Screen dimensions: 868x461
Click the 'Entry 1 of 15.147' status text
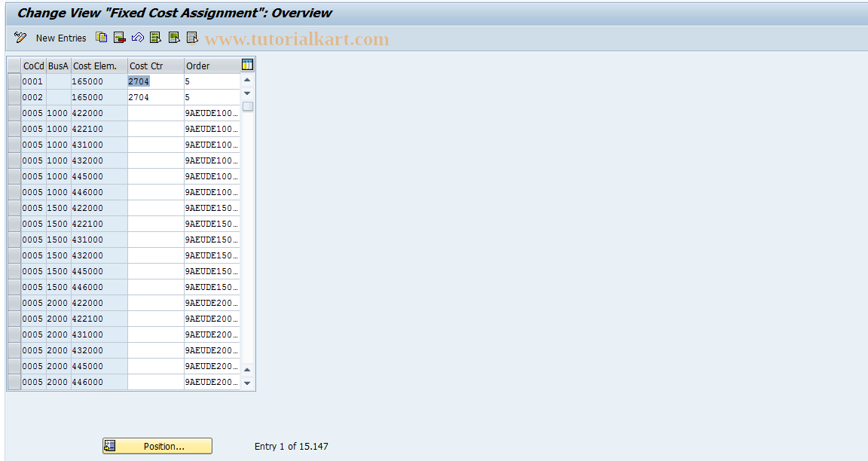coord(291,446)
